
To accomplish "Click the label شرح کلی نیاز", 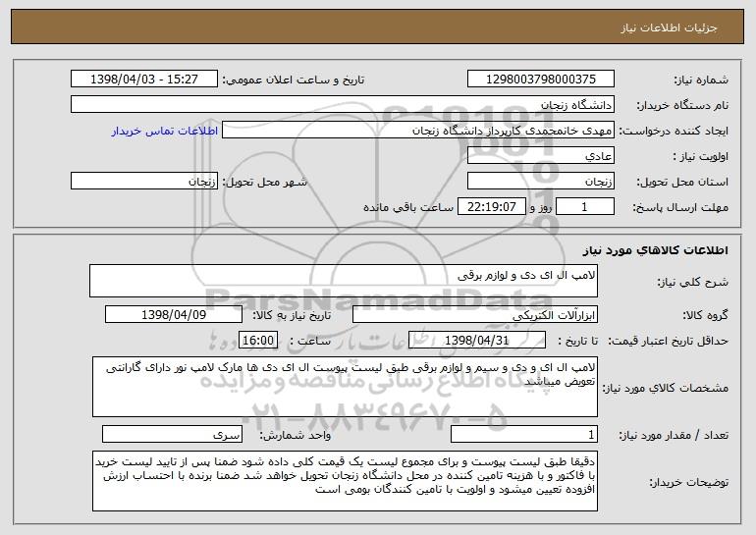I will click(693, 282).
